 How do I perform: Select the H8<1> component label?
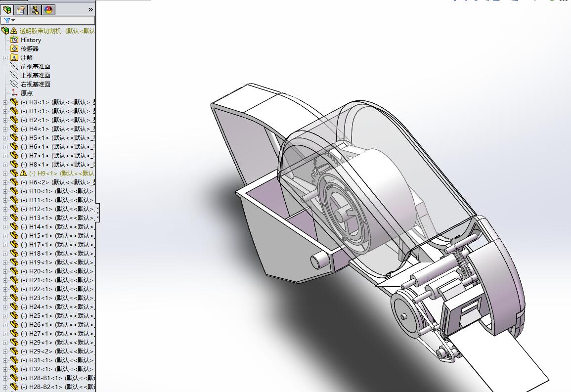pyautogui.click(x=57, y=165)
